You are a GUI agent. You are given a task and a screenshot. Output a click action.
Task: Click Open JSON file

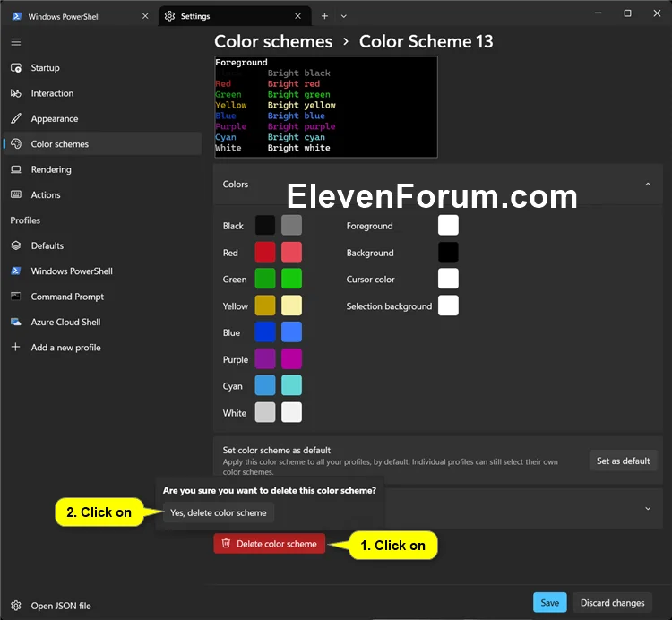coord(102,606)
